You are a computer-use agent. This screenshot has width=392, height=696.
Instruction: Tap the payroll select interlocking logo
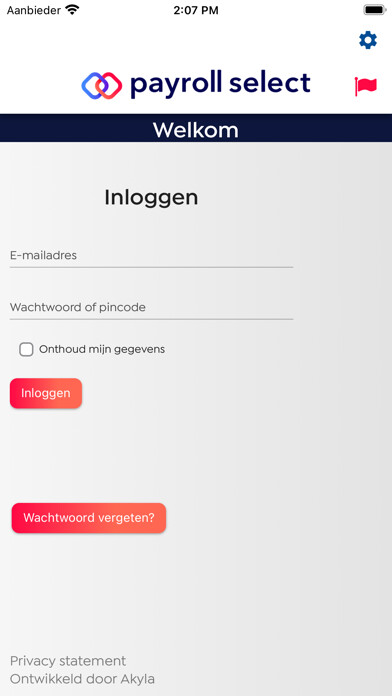(102, 85)
